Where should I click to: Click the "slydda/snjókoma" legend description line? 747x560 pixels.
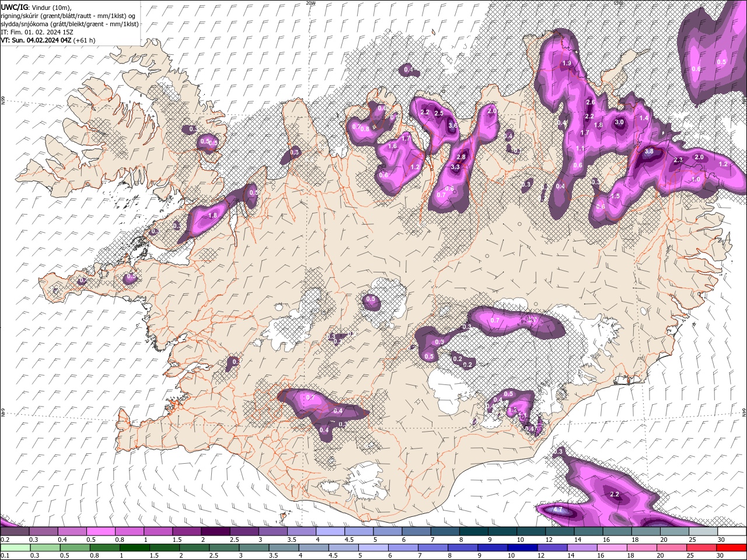point(70,24)
